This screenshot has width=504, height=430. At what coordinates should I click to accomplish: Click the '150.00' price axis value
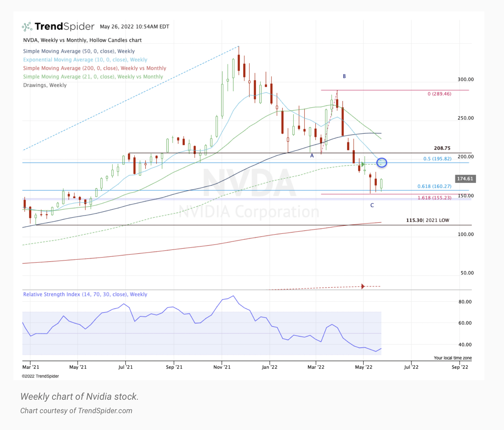[466, 196]
